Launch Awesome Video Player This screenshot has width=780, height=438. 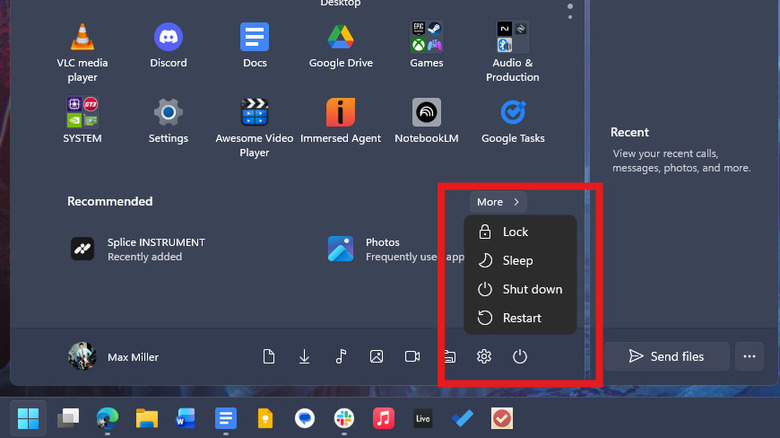254,128
